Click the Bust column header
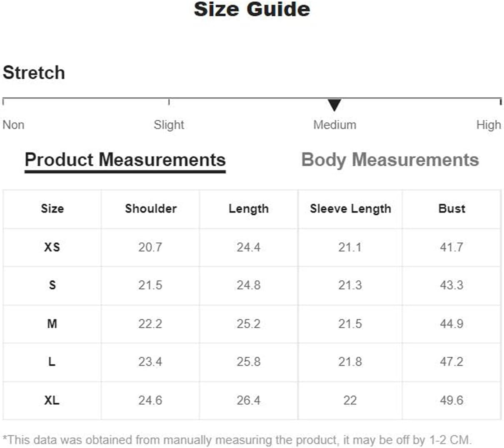This screenshot has height=448, width=504. tap(452, 209)
